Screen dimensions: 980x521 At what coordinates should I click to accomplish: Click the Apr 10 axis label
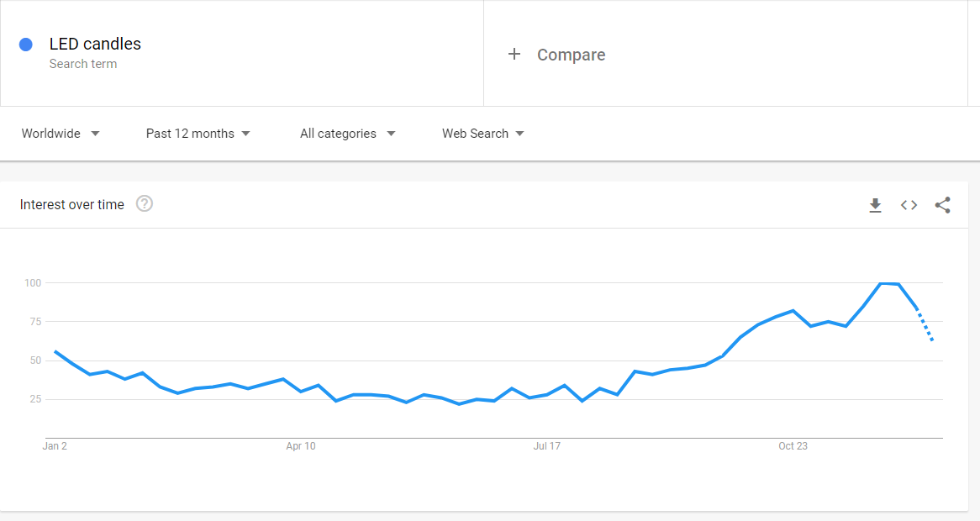click(x=301, y=446)
